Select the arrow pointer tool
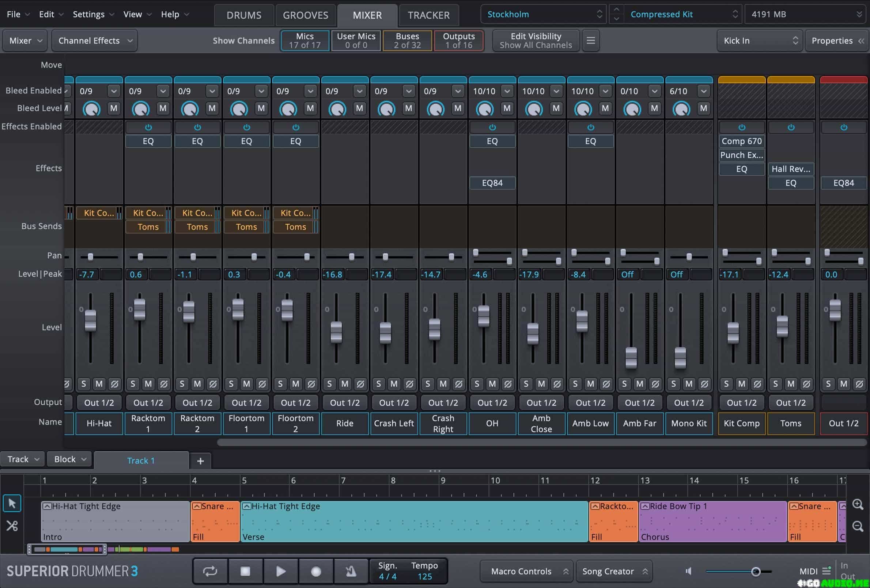This screenshot has height=588, width=870. (12, 504)
